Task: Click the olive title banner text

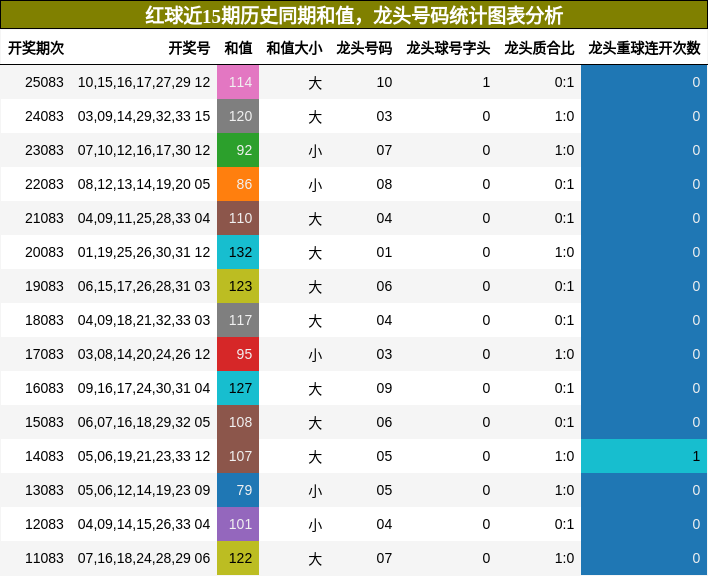Action: (x=354, y=15)
